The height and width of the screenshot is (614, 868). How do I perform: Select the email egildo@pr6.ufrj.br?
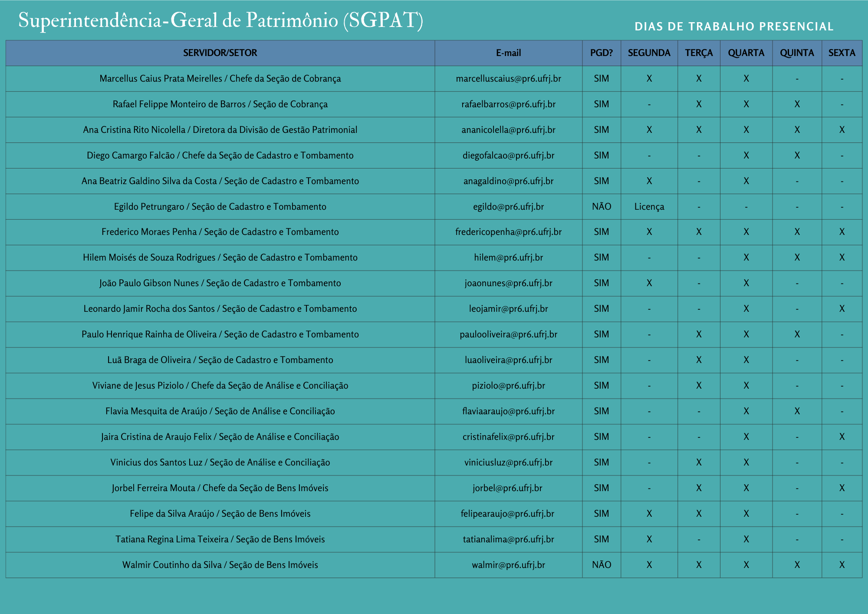point(508,207)
